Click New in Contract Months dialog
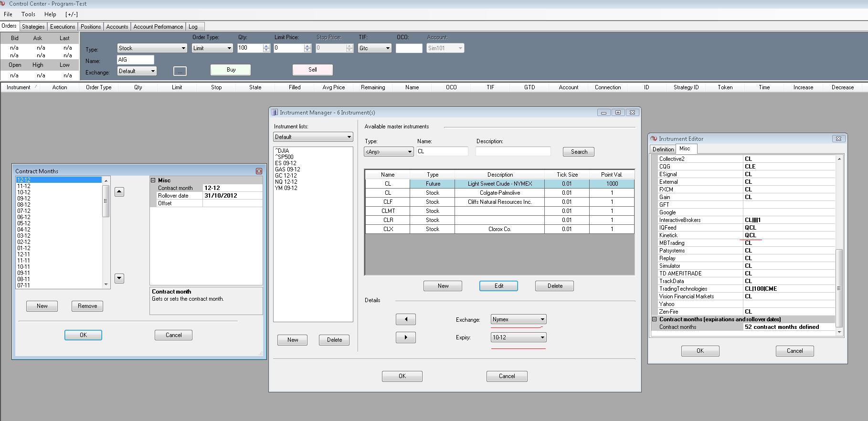The image size is (868, 421). click(42, 306)
